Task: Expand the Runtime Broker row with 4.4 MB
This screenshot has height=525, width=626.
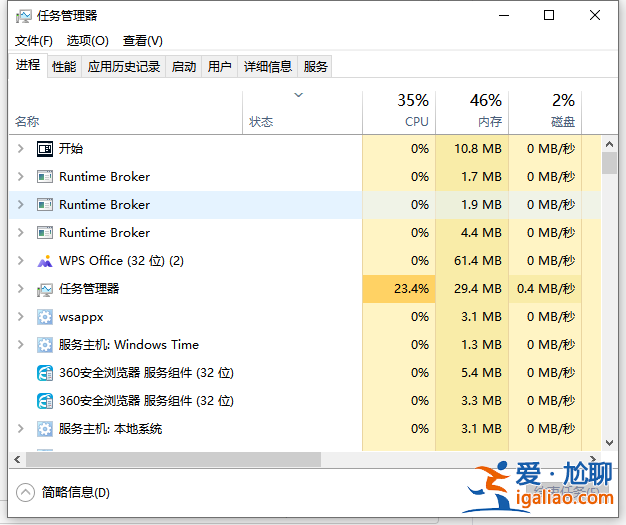Action: click(x=21, y=232)
